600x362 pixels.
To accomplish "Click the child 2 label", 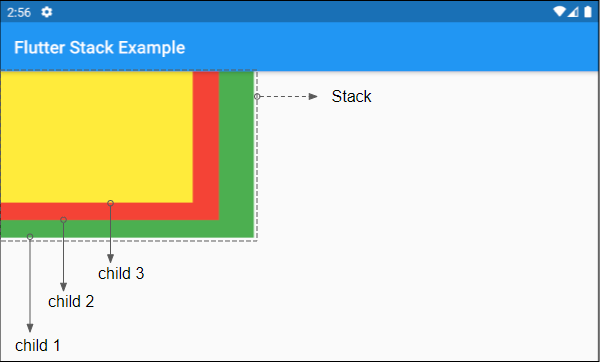I will coord(71,302).
